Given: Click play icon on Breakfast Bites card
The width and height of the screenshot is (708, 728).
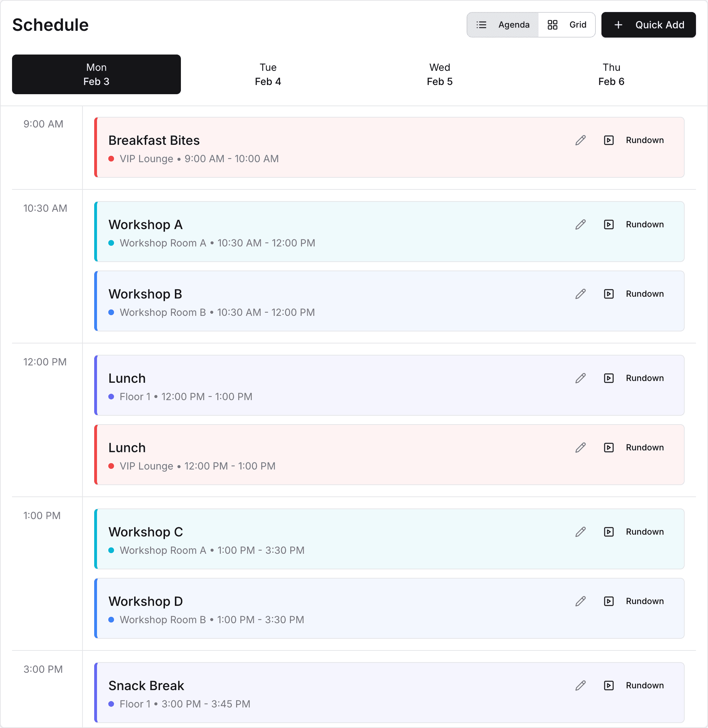Looking at the screenshot, I should pyautogui.click(x=609, y=140).
